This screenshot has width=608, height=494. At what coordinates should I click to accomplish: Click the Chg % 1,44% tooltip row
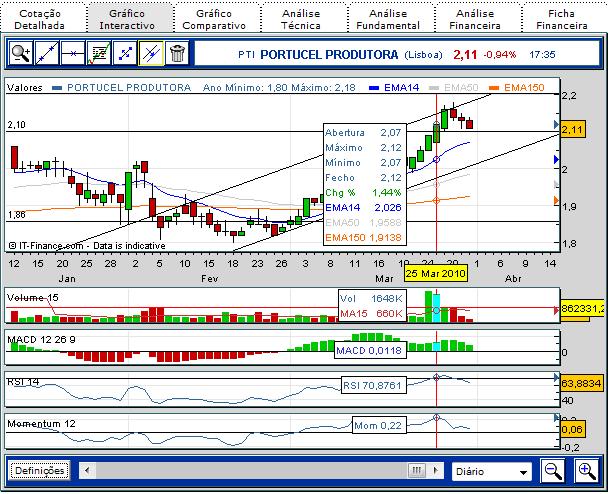tap(364, 193)
